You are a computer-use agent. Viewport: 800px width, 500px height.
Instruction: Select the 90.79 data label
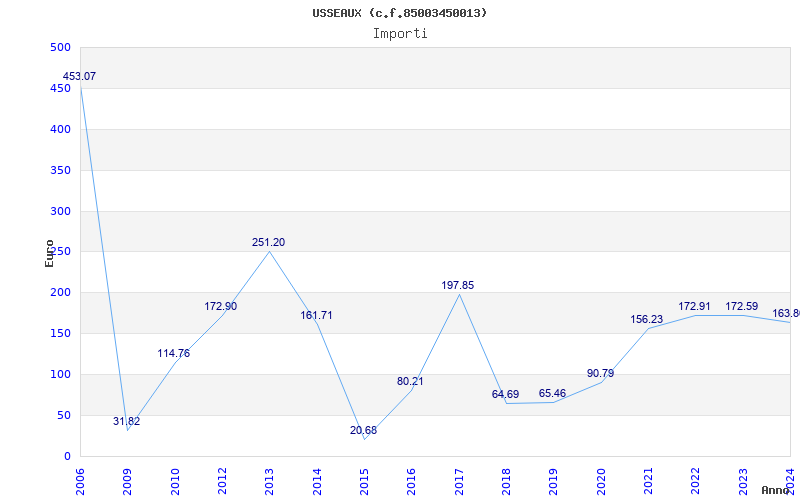(601, 373)
